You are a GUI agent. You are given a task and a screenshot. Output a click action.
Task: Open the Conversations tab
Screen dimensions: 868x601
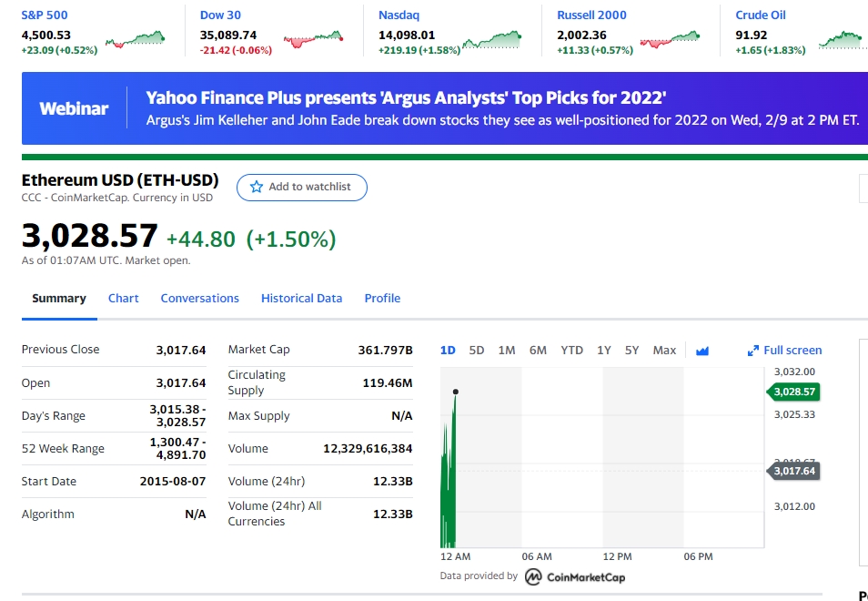(200, 299)
